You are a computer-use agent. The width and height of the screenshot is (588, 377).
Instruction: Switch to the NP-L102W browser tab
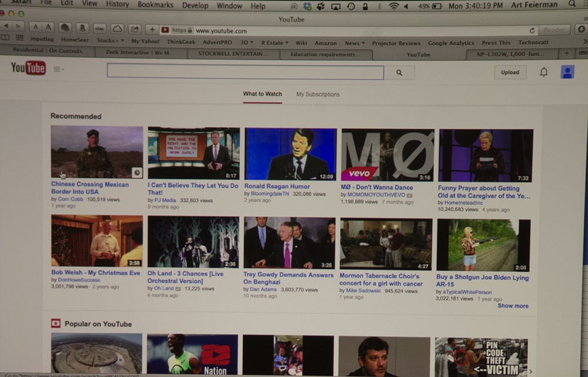(x=510, y=54)
